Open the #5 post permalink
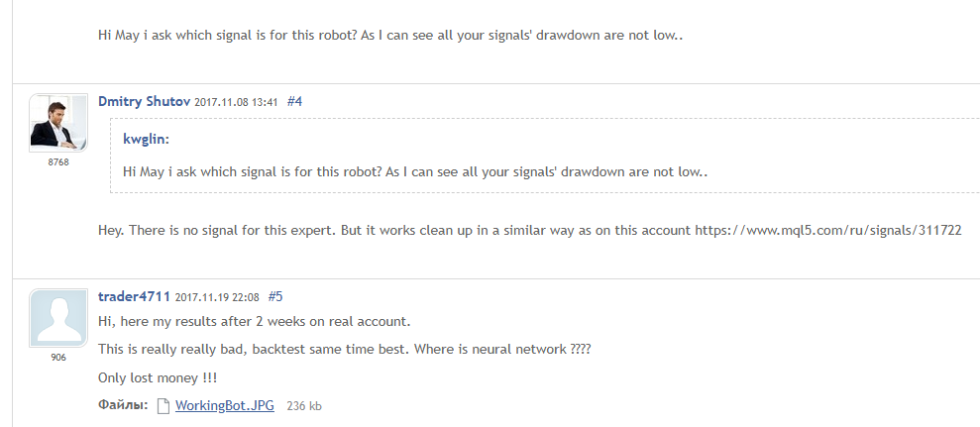This screenshot has height=427, width=980. [x=275, y=296]
